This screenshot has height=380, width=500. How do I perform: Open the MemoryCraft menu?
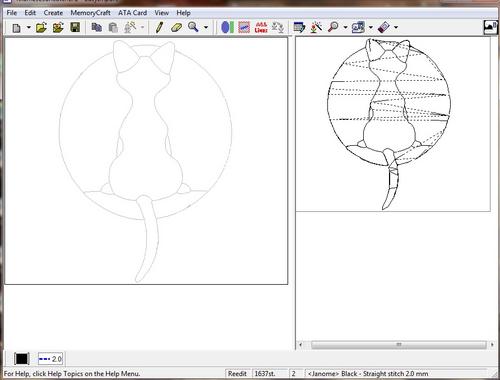tap(90, 13)
